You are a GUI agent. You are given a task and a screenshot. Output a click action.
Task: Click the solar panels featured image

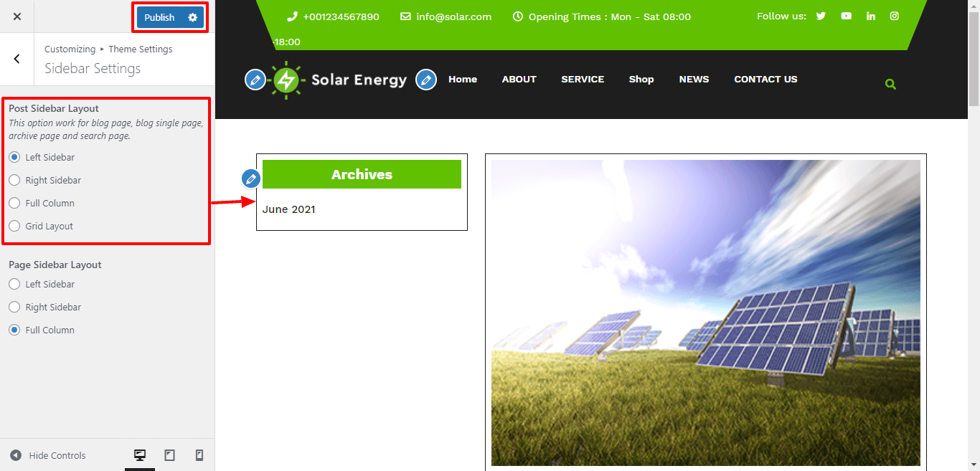[x=705, y=313]
